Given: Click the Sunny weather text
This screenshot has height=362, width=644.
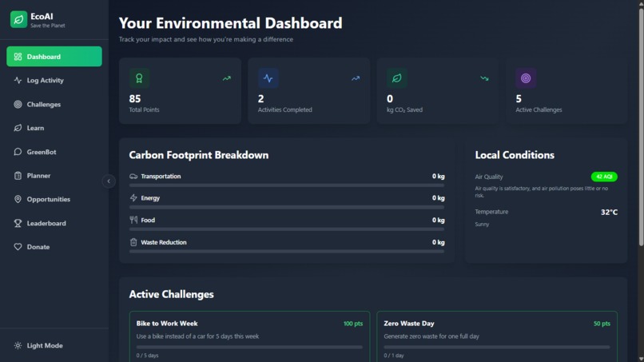Looking at the screenshot, I should pos(482,225).
